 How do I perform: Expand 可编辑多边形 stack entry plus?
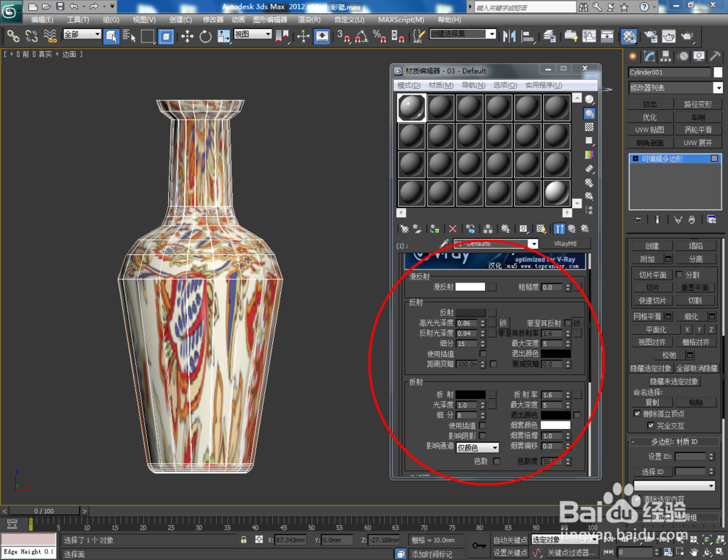[635, 159]
